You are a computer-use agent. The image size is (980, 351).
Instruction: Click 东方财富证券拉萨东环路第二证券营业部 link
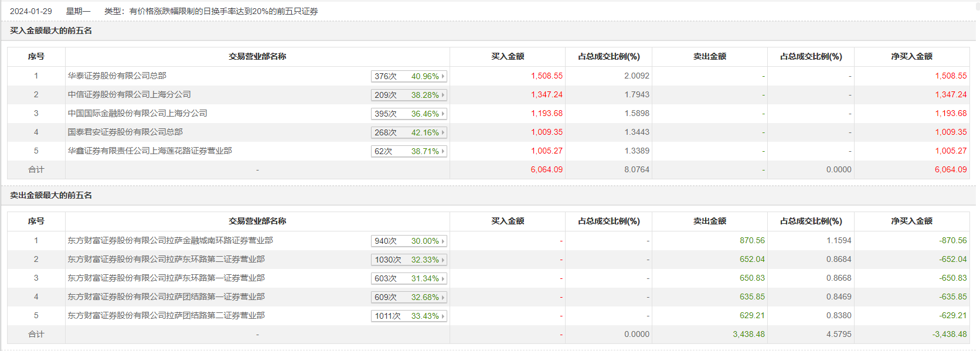point(166,259)
